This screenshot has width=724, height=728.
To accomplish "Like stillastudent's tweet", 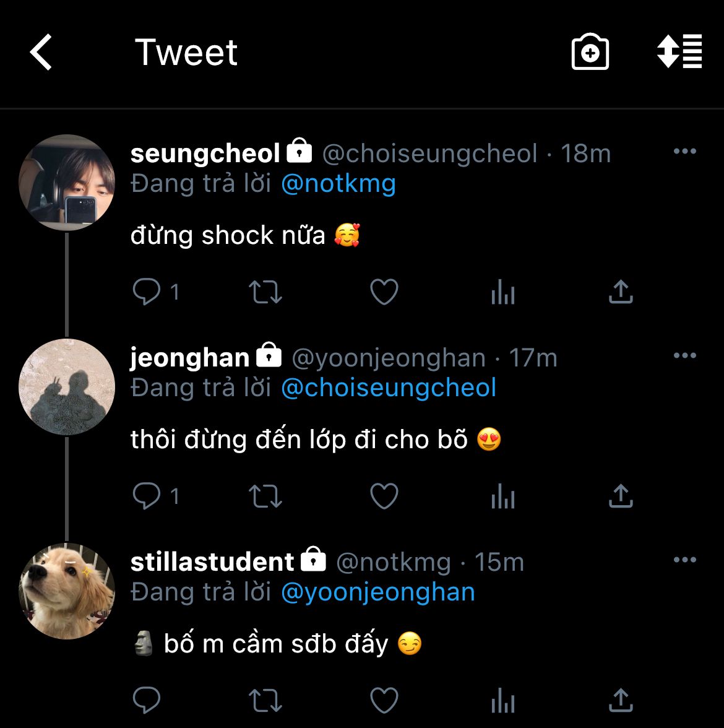I will pyautogui.click(x=384, y=701).
